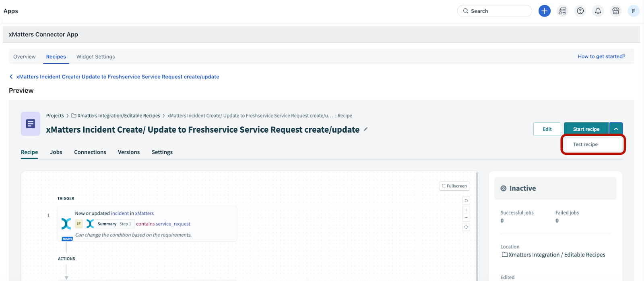Viewport: 644px width, 281px height.
Task: Click the contains service_request condition text
Action: coord(163,224)
